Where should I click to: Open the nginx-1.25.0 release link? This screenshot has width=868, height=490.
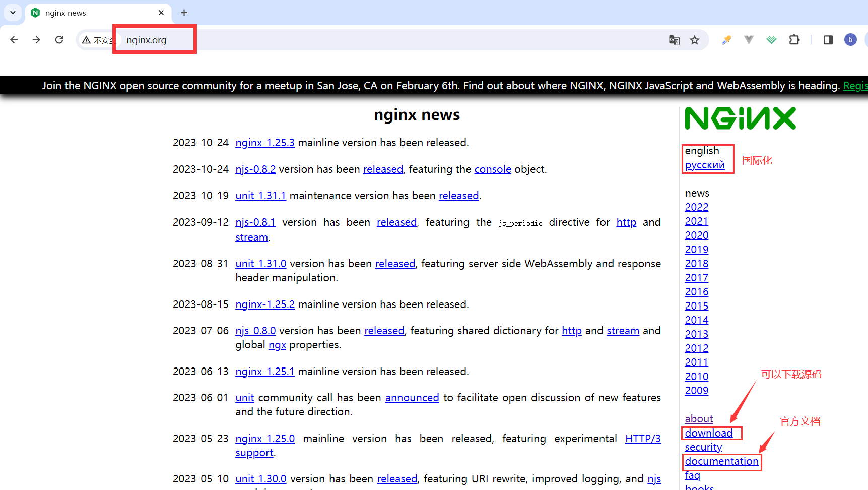[x=265, y=439]
